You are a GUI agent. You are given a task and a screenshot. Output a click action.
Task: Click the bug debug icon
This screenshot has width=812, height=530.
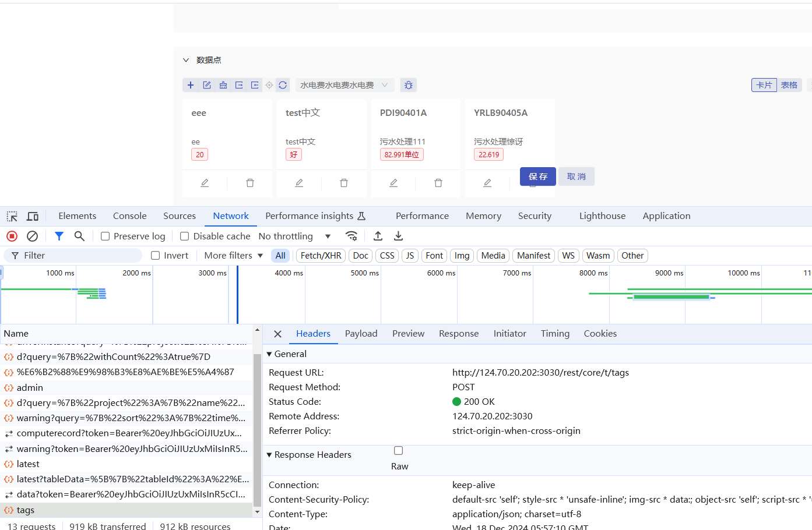coord(409,85)
